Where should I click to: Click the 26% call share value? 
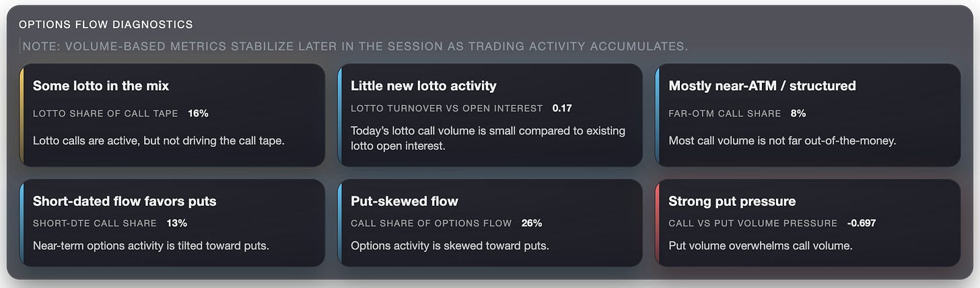pyautogui.click(x=532, y=223)
